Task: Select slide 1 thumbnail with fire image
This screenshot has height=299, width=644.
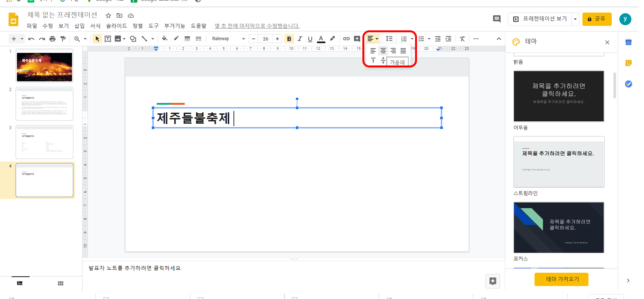Action: [44, 65]
